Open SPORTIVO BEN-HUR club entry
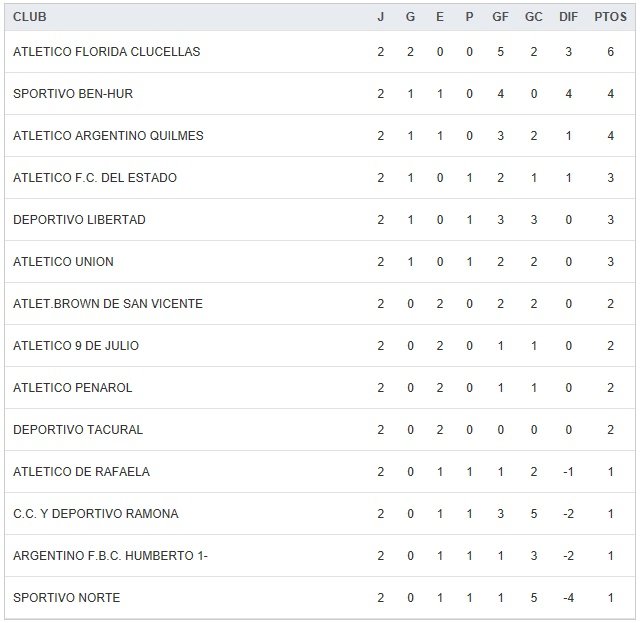Screen dimensions: 640x623 (x=73, y=94)
